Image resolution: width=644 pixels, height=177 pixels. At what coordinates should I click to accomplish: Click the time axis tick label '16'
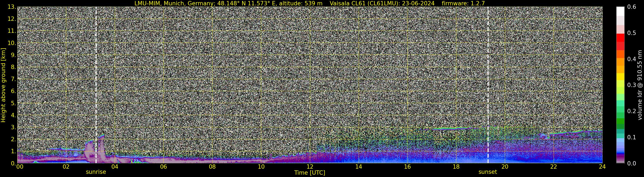coord(407,166)
